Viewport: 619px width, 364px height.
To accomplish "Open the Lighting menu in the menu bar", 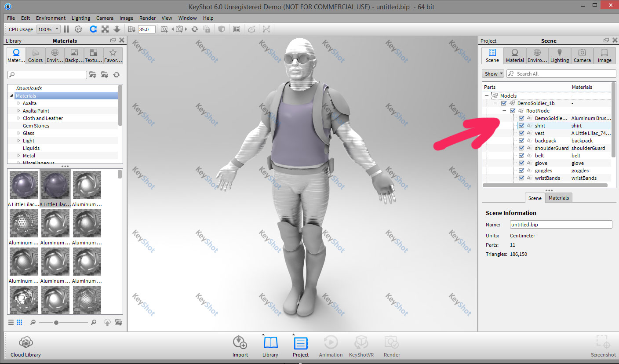I will 81,18.
